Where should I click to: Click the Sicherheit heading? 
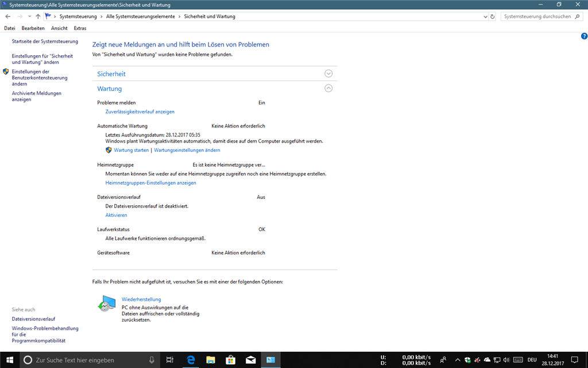coord(111,74)
